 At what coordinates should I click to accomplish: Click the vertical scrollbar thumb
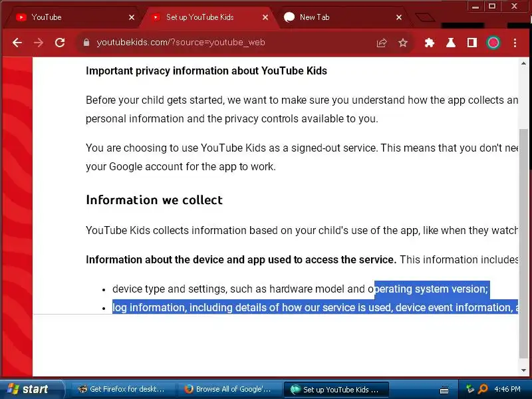click(523, 243)
